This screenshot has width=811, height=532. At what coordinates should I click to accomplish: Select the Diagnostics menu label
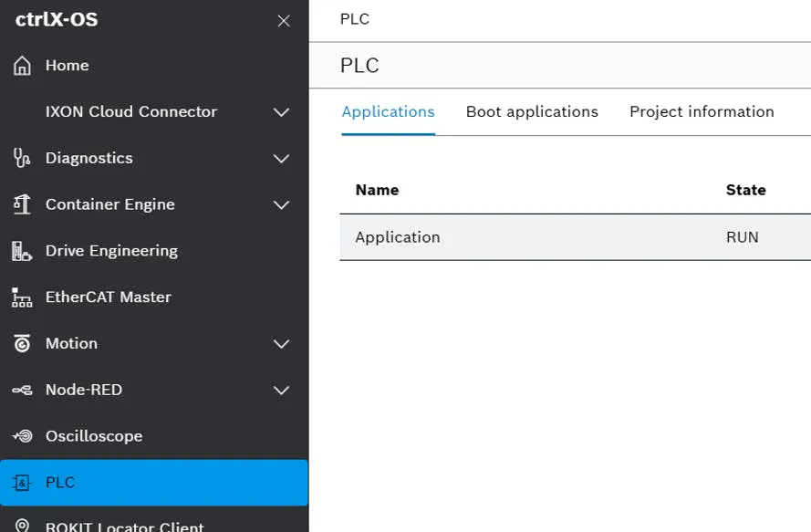tap(89, 159)
